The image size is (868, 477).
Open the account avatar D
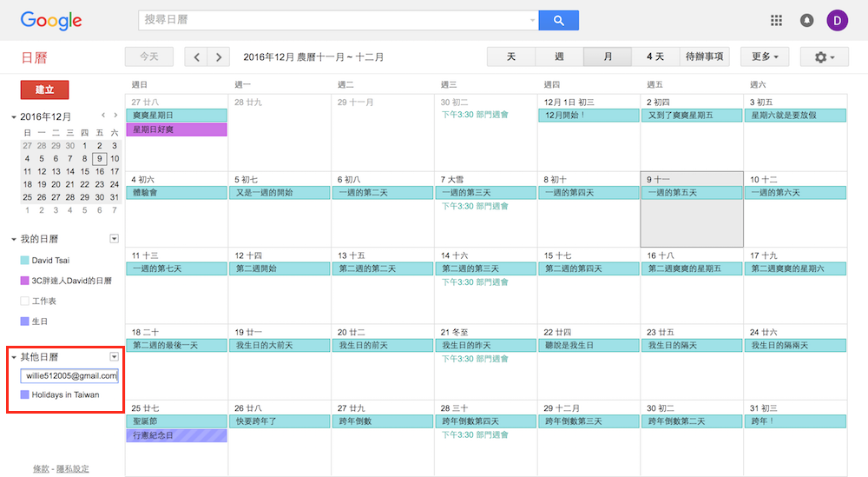pos(838,20)
